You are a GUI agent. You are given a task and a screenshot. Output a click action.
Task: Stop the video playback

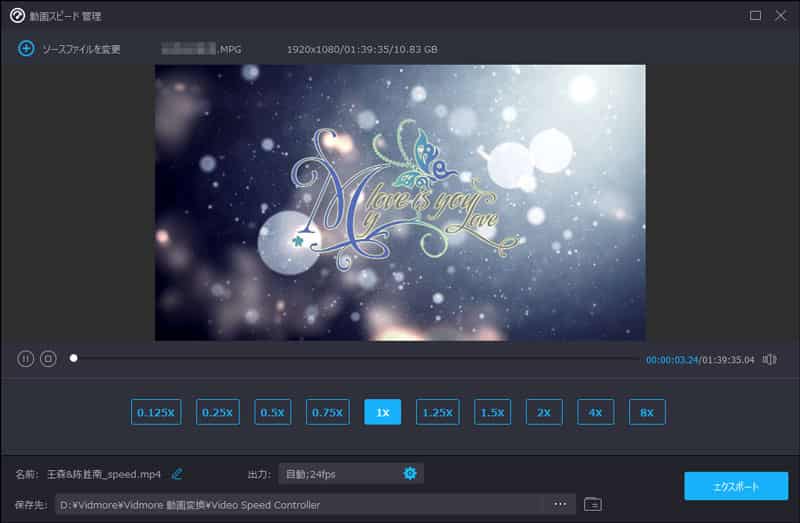[x=48, y=358]
